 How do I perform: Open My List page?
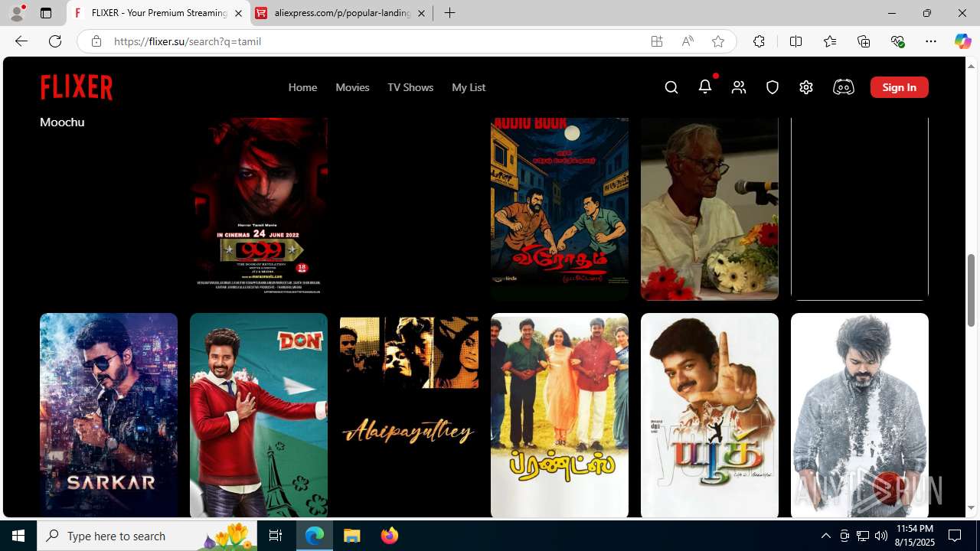click(469, 87)
